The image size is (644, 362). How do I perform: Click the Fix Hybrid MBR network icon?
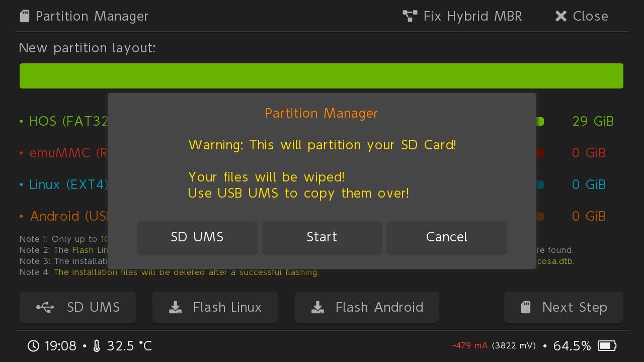tap(410, 16)
